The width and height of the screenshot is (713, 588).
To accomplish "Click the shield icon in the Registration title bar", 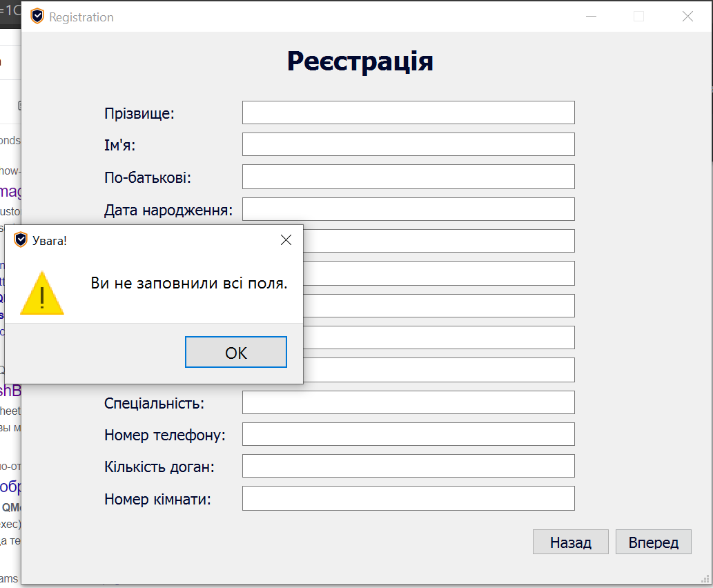I will tap(37, 17).
